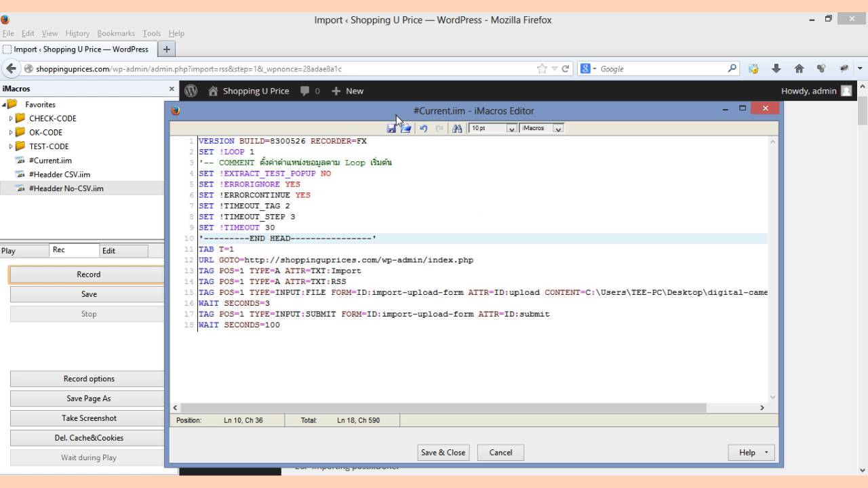Open the Firefox toolbar overflow dropdown arrow
868x488 pixels.
click(860, 68)
